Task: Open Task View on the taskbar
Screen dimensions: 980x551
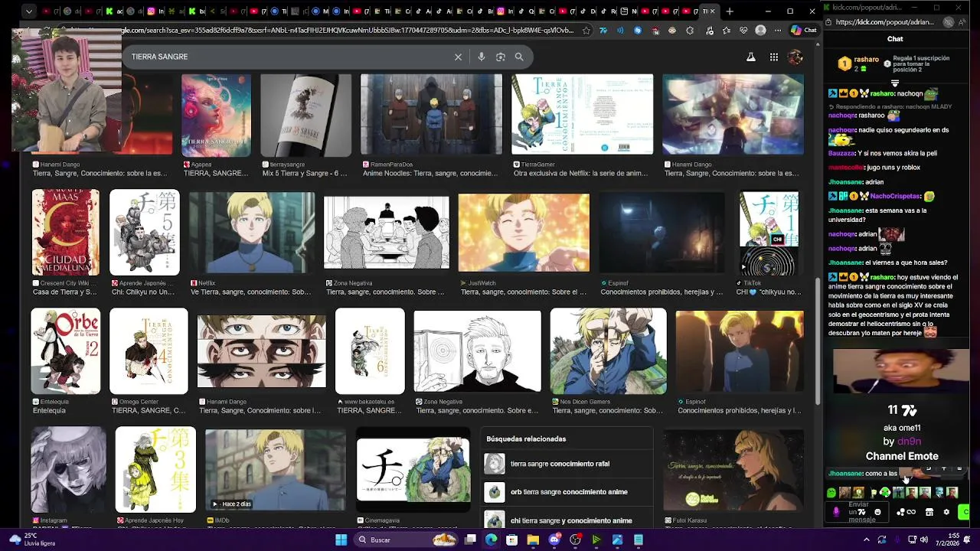Action: pos(470,540)
